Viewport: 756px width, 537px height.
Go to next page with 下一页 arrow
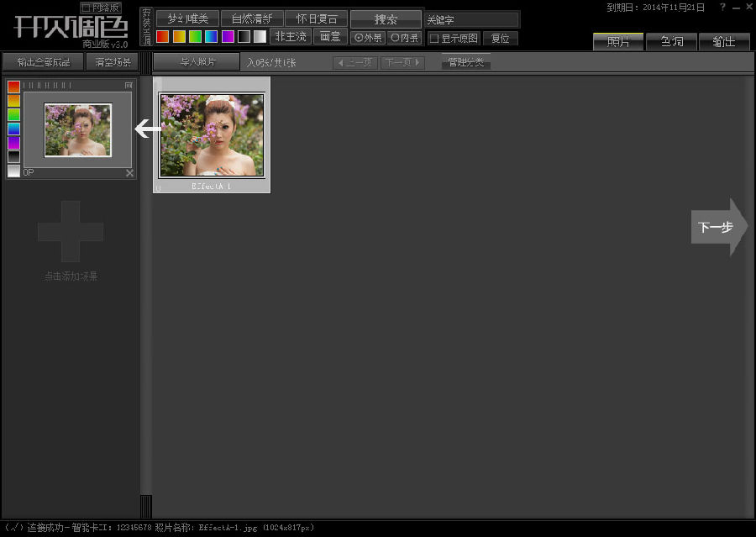[402, 63]
